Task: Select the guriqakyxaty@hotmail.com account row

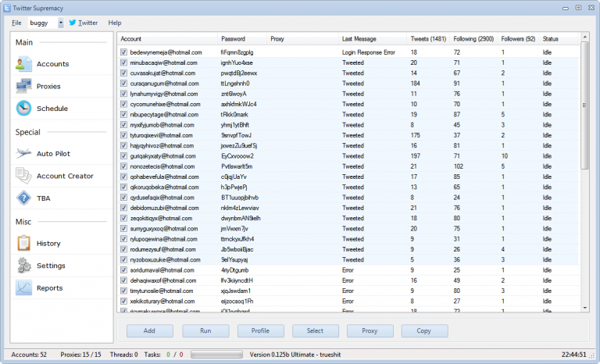Action: pyautogui.click(x=348, y=155)
